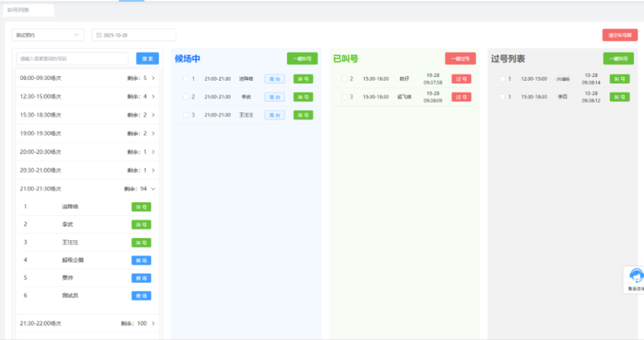Open the 售后咨询 customer service icon

coord(635,279)
